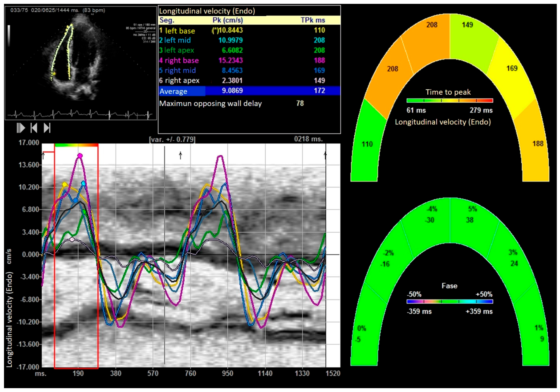The width and height of the screenshot is (560, 392).
Task: Click the cyan left mid peak marker
Action: pyautogui.click(x=83, y=183)
